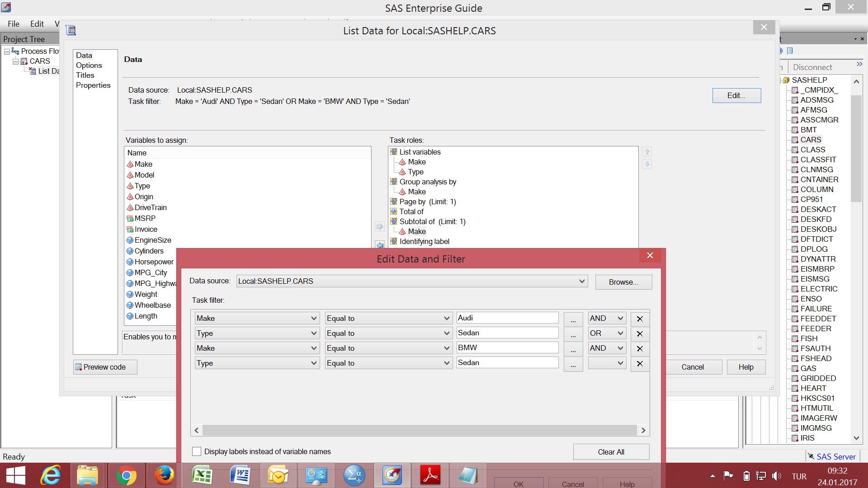Click move-up arrow beside Task roles

(x=647, y=152)
